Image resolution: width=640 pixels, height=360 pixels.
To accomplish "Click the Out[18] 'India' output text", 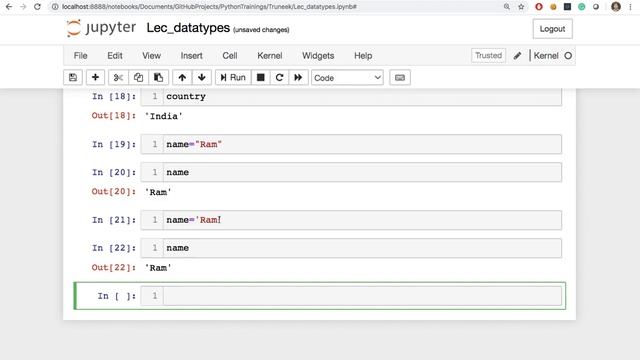I will click(164, 116).
